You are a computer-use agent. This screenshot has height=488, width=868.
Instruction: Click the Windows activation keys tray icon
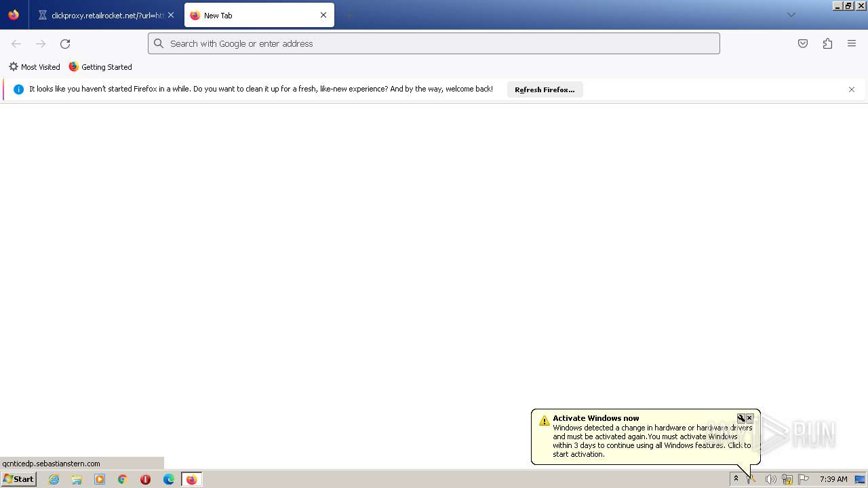pyautogui.click(x=751, y=479)
